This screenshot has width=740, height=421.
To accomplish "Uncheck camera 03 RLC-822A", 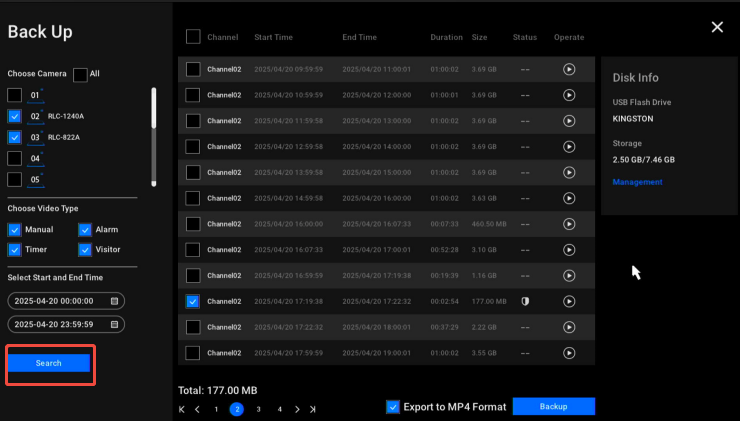I will (x=15, y=137).
